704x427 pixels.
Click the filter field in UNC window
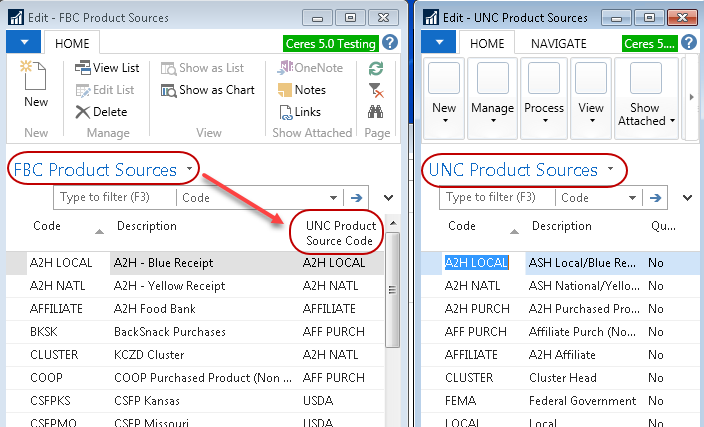pos(499,198)
